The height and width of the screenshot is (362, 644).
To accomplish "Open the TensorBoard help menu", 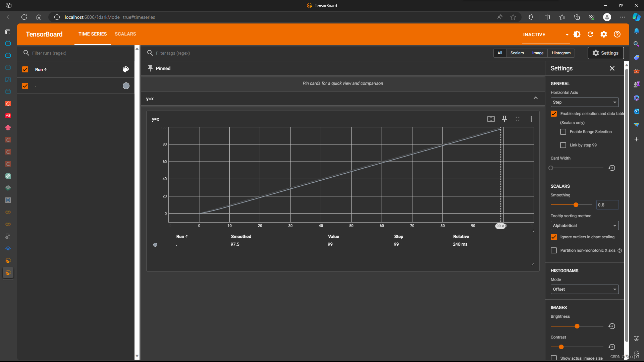I will coord(617,34).
